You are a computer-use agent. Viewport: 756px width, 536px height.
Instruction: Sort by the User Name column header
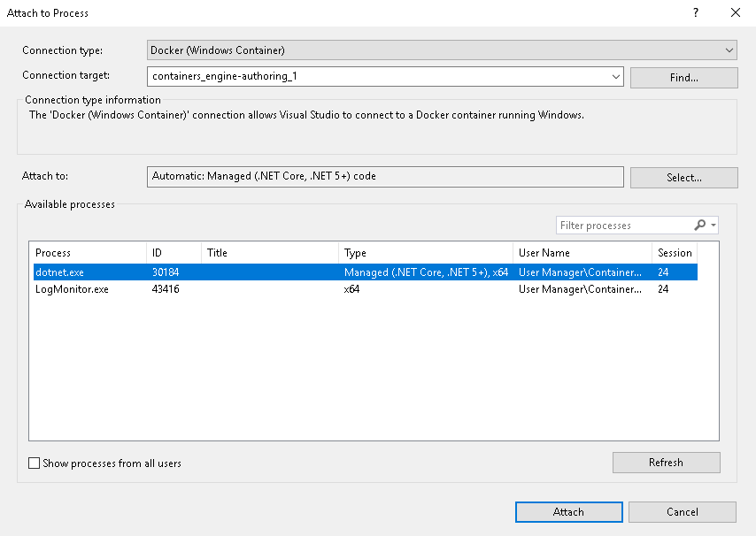(x=582, y=253)
